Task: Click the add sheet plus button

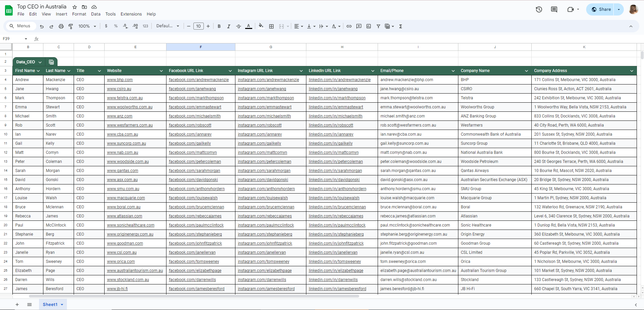Action: 17,305
